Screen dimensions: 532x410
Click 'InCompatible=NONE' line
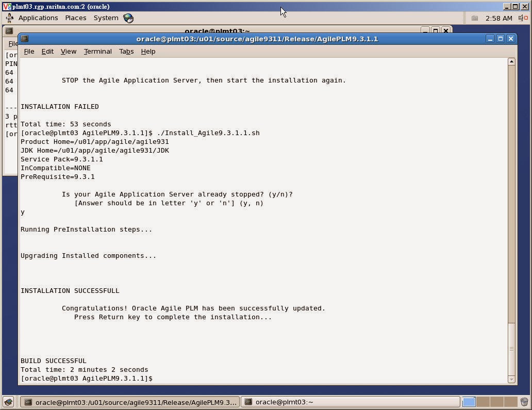click(56, 168)
